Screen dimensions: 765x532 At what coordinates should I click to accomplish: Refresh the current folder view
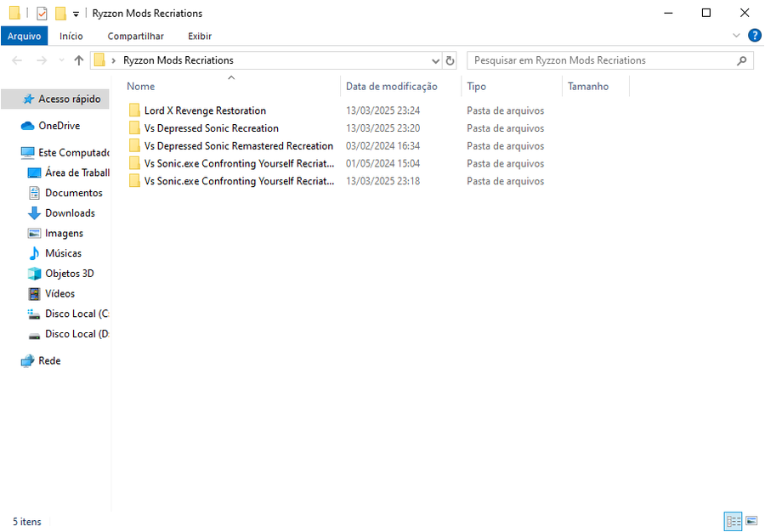450,60
